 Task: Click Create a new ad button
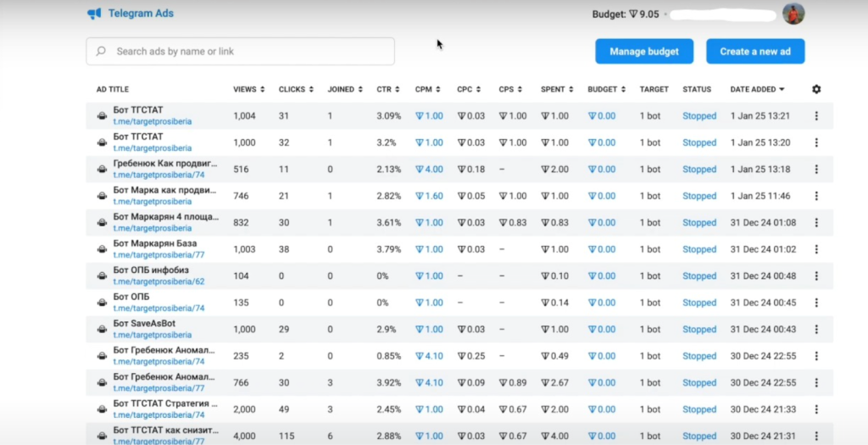tap(755, 52)
